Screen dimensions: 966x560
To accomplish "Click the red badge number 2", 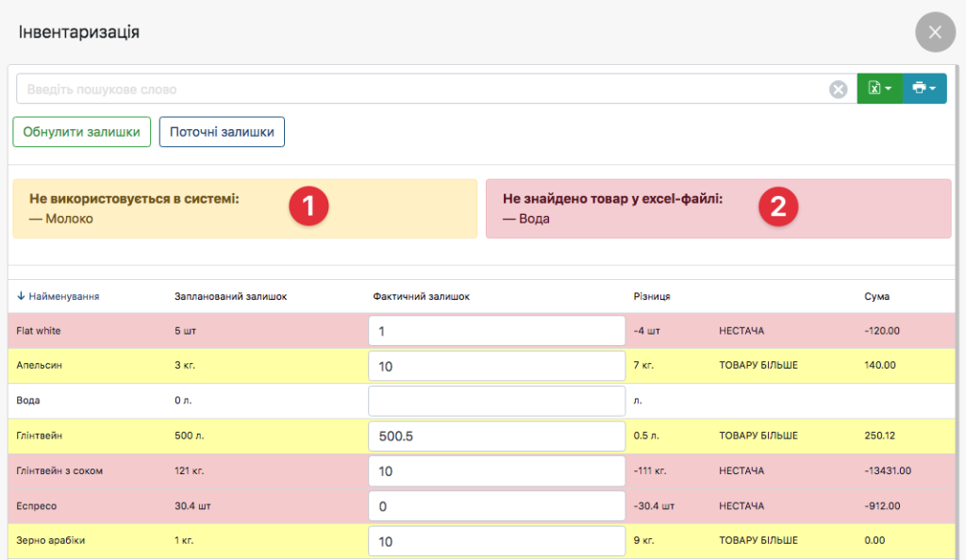I will click(779, 206).
